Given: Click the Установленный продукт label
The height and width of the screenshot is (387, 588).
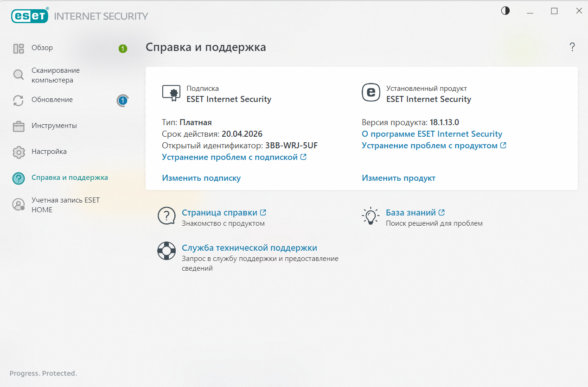Looking at the screenshot, I should pos(427,89).
